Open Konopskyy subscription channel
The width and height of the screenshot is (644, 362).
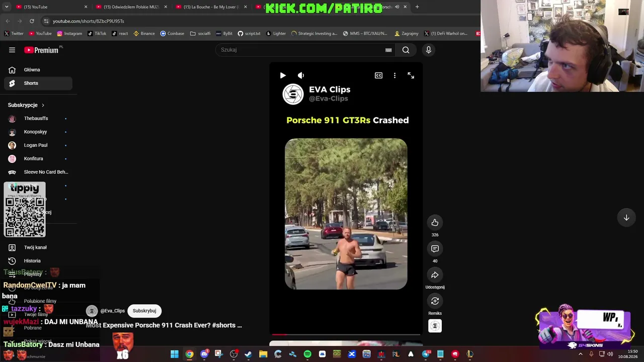[x=38, y=132]
